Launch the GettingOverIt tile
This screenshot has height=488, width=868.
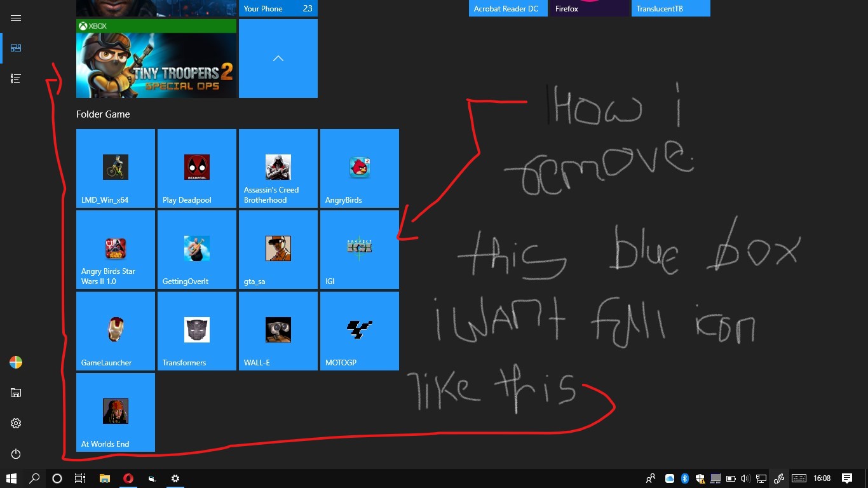coord(197,250)
